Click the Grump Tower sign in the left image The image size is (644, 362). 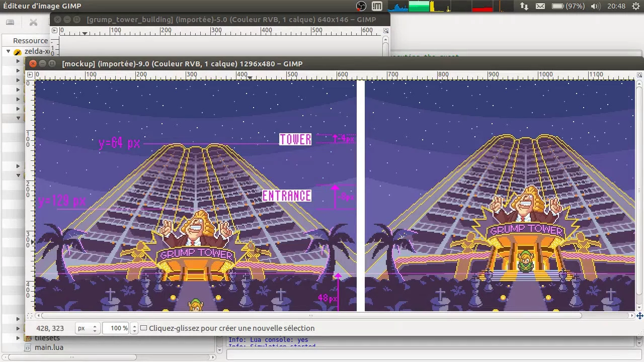pyautogui.click(x=196, y=253)
